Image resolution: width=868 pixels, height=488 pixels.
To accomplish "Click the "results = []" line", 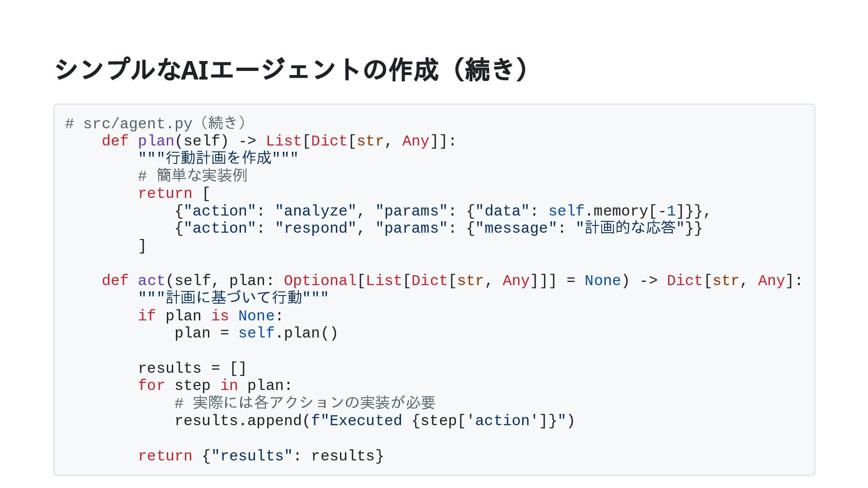I will click(x=192, y=368).
